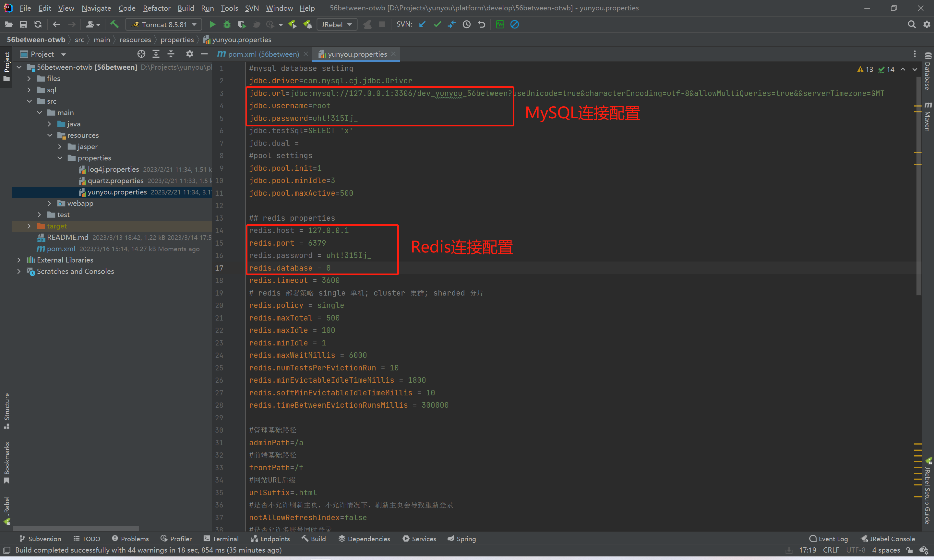Open the JRebel dropdown in toolbar

click(337, 25)
